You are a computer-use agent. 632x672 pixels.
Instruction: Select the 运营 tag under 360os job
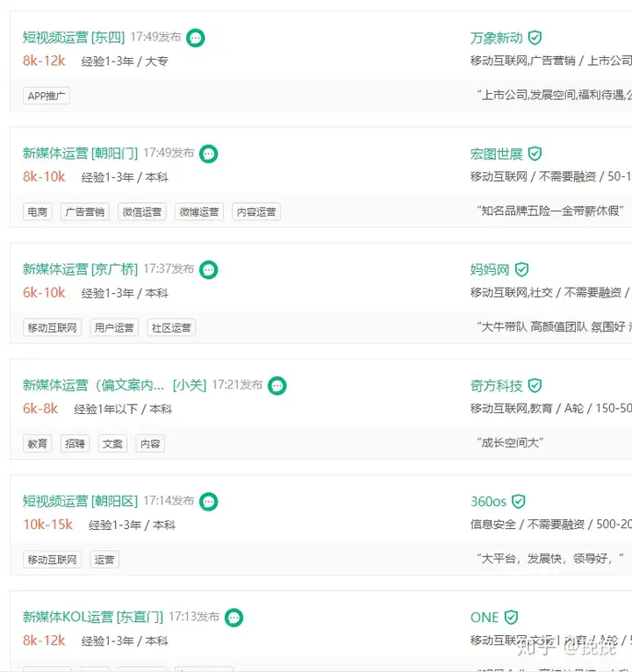click(x=104, y=560)
